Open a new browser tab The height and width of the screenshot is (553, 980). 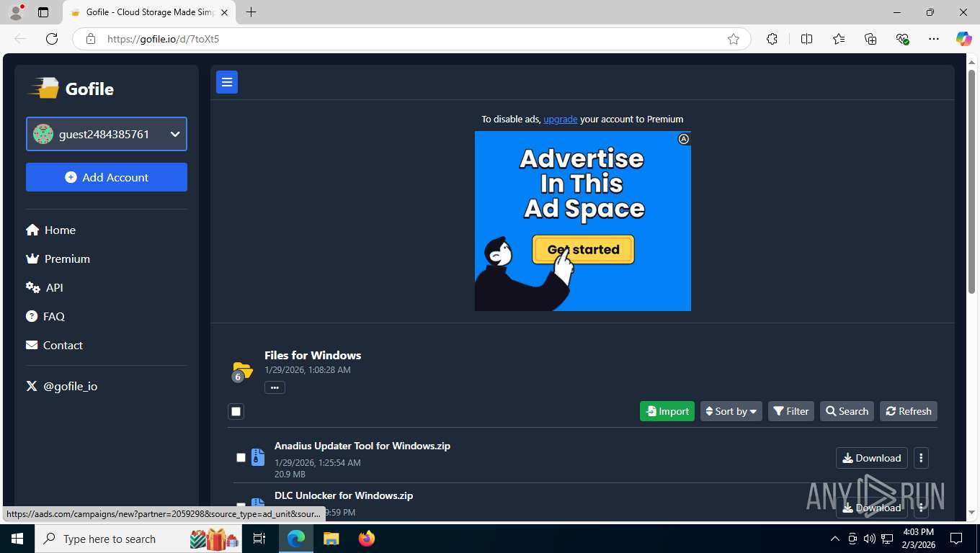(x=251, y=12)
